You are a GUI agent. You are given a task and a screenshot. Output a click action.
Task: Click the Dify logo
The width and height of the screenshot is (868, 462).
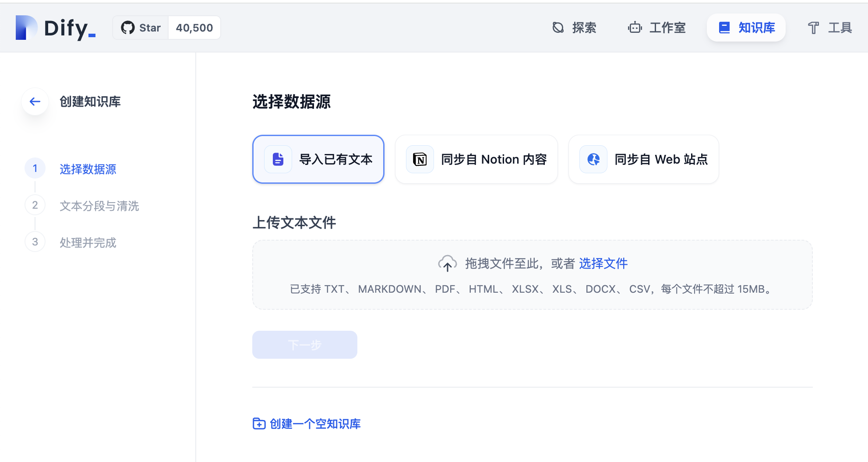coord(53,27)
